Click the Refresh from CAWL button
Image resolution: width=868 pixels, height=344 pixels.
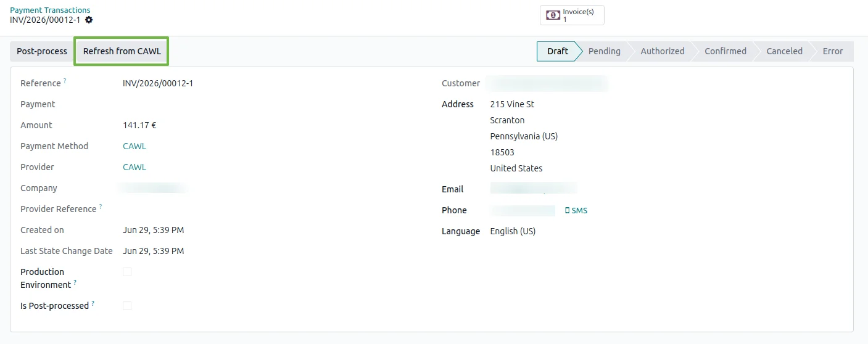tap(122, 51)
